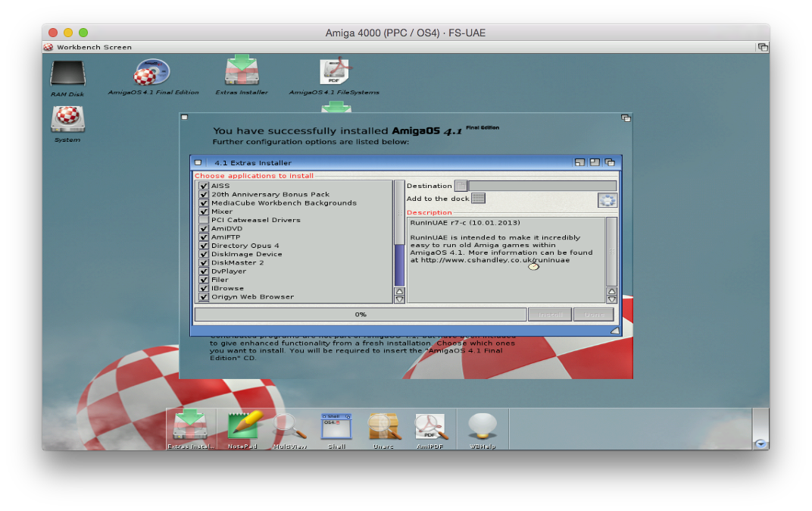
Task: Uncheck the DvPlayer checkbox
Action: point(204,271)
